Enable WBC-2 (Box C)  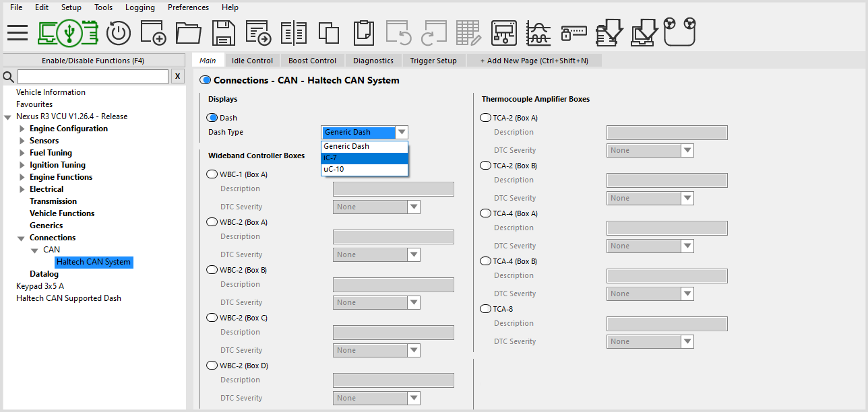tap(212, 318)
